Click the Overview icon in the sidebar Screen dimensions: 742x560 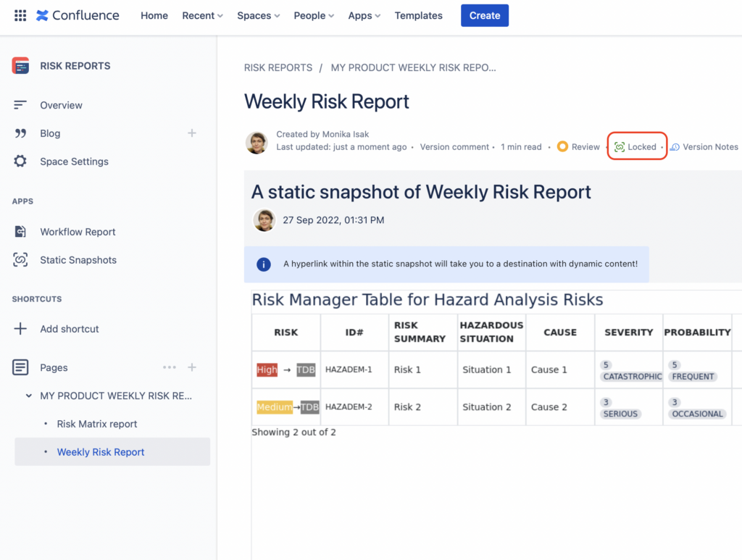coord(20,105)
